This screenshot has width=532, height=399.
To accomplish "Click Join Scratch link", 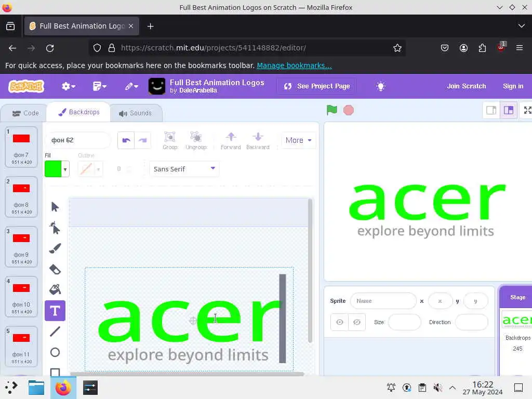I will point(466,86).
